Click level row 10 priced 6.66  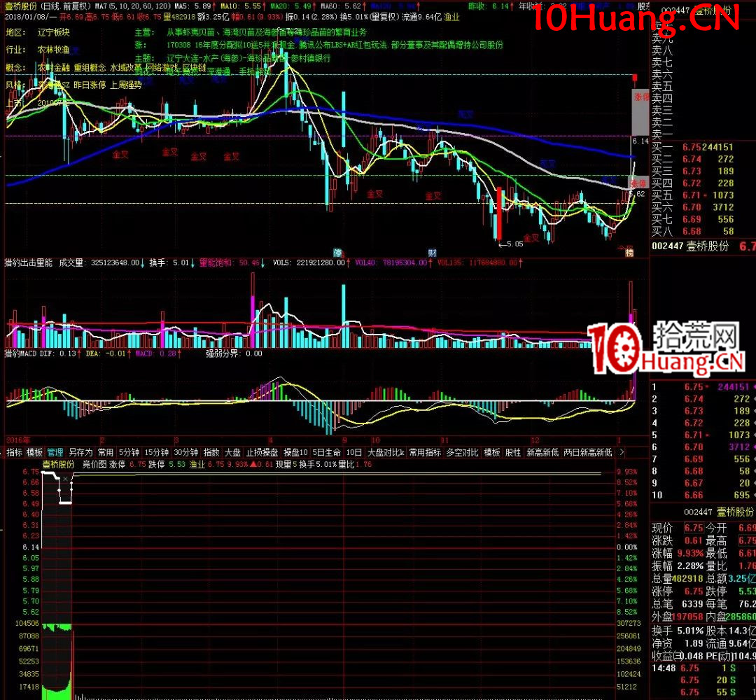701,495
